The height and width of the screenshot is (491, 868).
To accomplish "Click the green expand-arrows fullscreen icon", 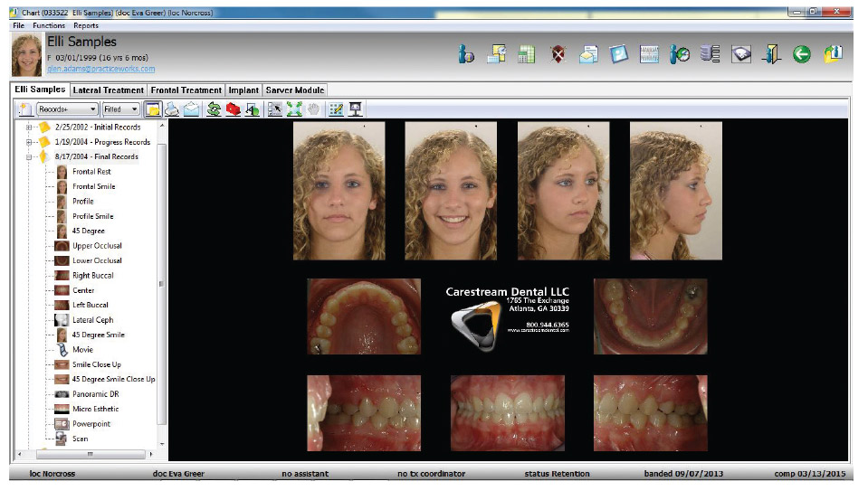I will coord(293,109).
